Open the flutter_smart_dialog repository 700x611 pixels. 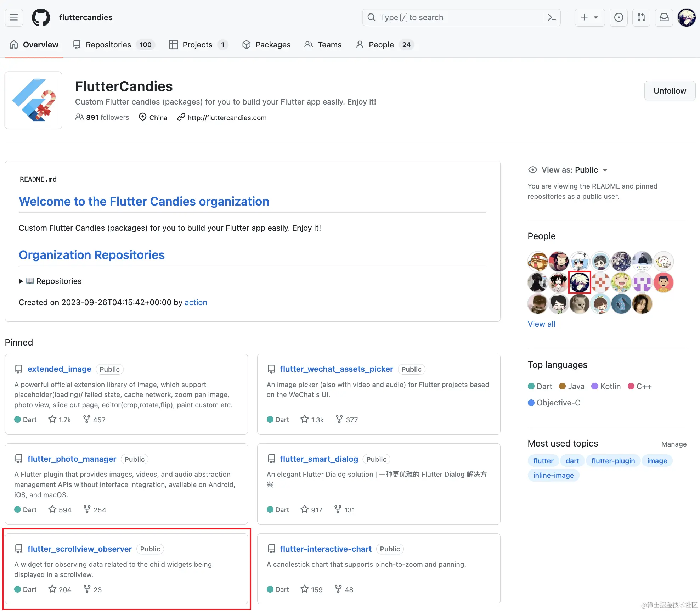point(319,459)
